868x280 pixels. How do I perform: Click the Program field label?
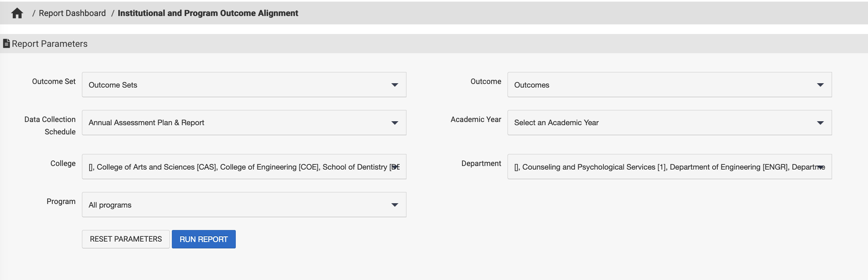(61, 202)
